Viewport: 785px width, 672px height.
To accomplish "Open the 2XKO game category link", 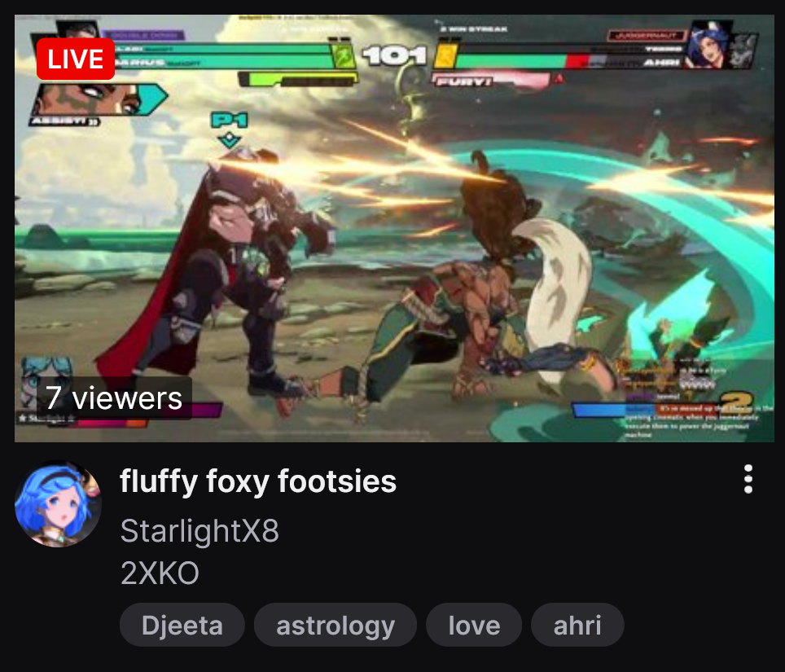I will [160, 573].
